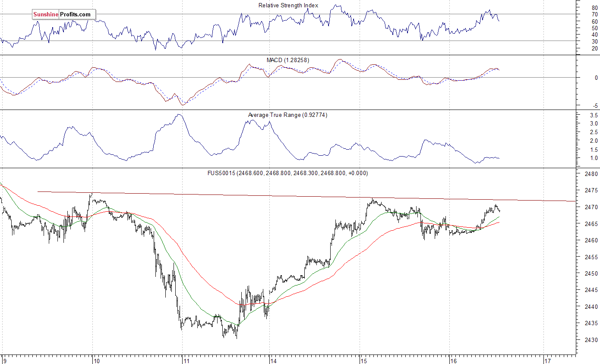600x364 pixels.
Task: Click the RSI axis value 50
Action: point(595,28)
